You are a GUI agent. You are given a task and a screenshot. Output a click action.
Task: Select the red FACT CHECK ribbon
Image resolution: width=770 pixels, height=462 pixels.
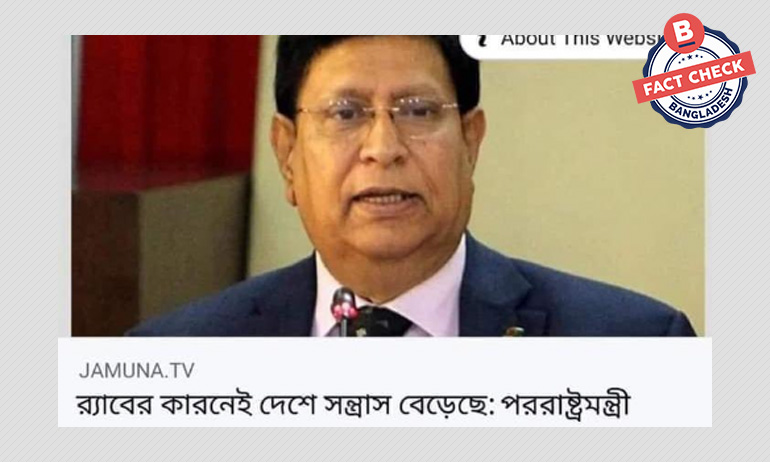pyautogui.click(x=693, y=77)
